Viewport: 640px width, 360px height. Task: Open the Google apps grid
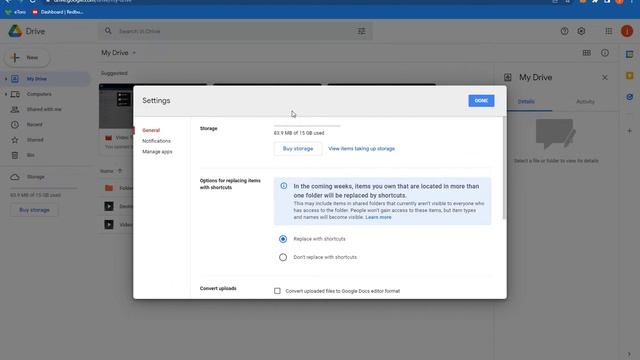[x=609, y=31]
